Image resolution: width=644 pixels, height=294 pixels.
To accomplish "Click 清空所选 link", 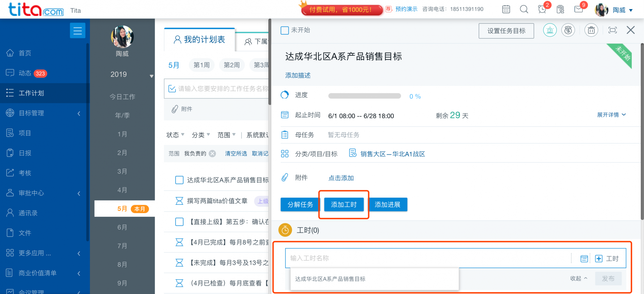I will [236, 154].
